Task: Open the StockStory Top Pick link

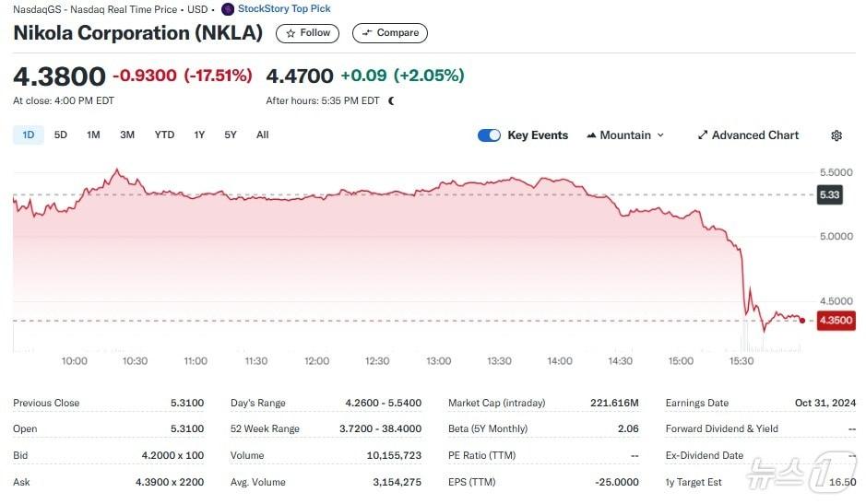Action: pos(284,9)
